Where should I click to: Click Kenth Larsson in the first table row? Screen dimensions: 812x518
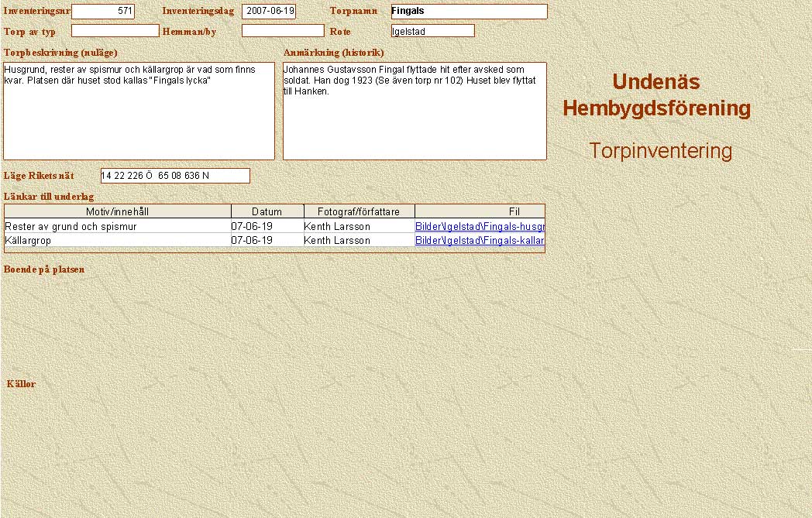(x=337, y=227)
